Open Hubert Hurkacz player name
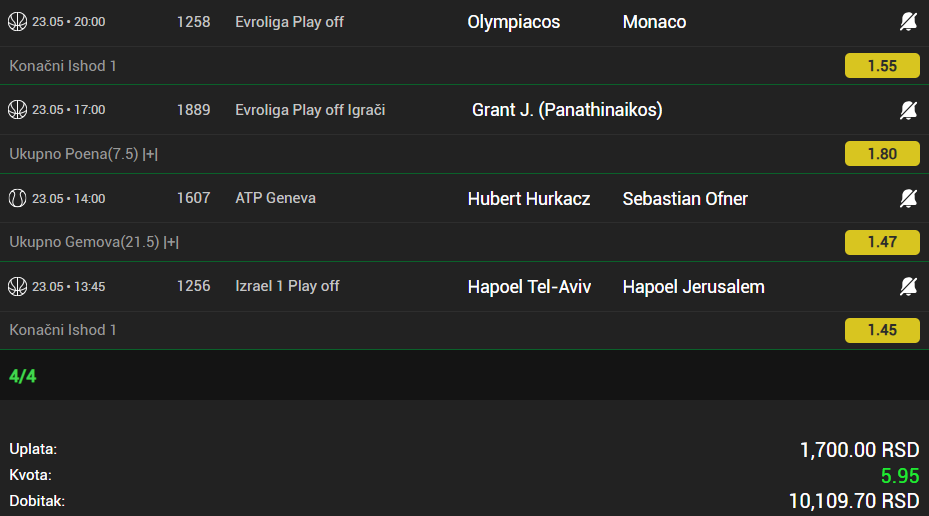 (528, 199)
